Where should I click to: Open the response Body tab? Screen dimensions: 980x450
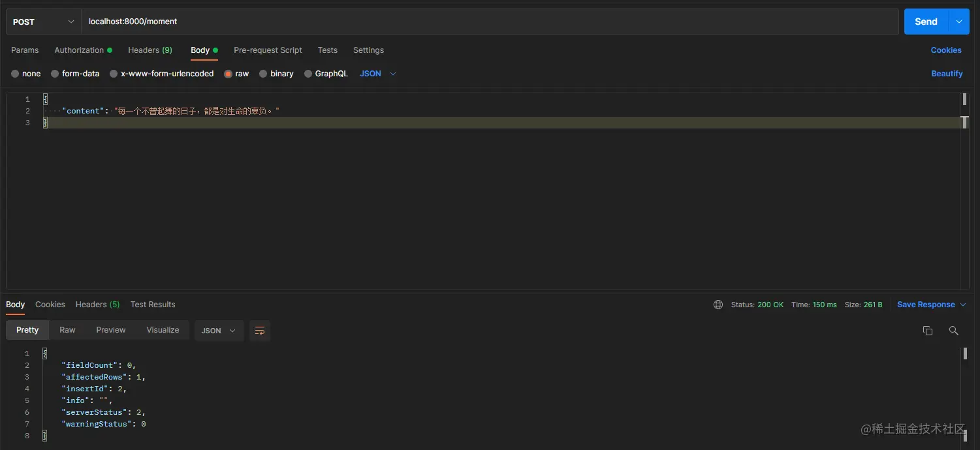pos(16,305)
